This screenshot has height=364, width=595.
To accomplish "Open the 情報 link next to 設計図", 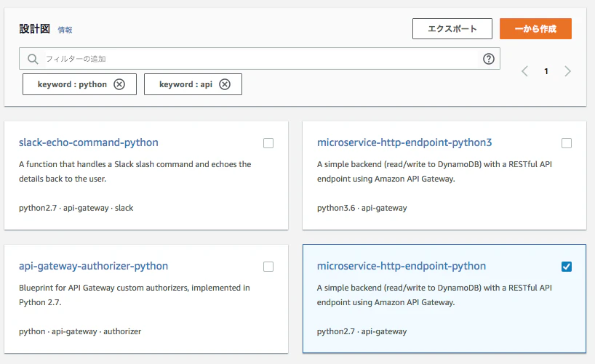I will (x=65, y=30).
